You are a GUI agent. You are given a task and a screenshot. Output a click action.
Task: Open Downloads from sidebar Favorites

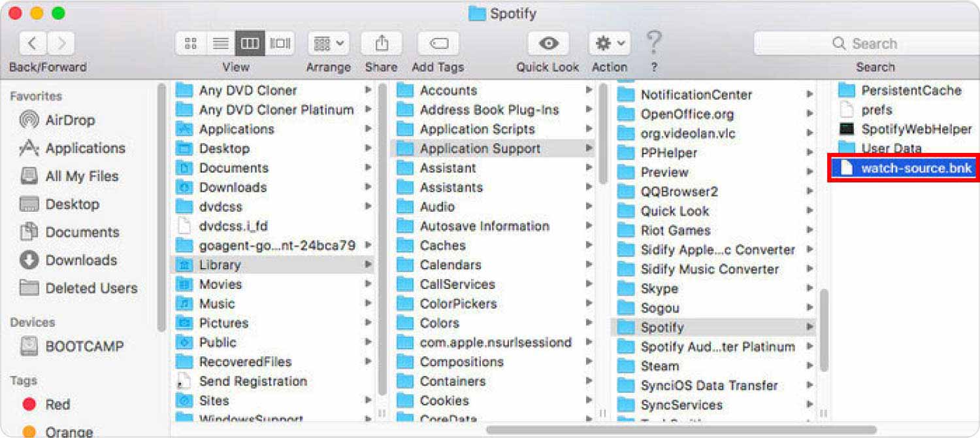pyautogui.click(x=81, y=260)
